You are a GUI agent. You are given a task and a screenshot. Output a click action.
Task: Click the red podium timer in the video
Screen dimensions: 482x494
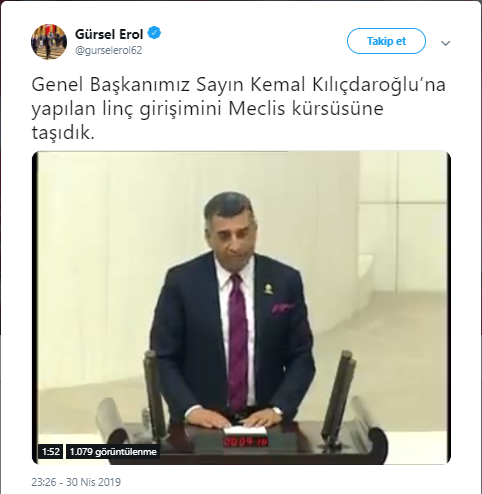[x=246, y=442]
